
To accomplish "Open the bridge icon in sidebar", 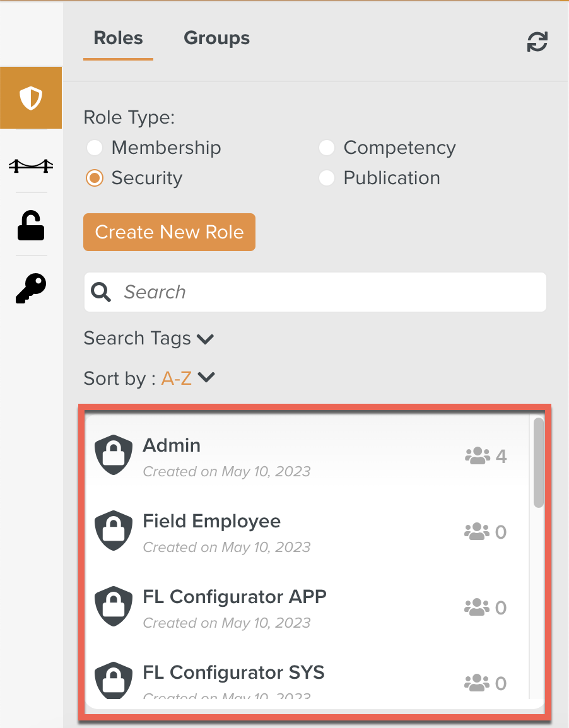I will point(31,166).
